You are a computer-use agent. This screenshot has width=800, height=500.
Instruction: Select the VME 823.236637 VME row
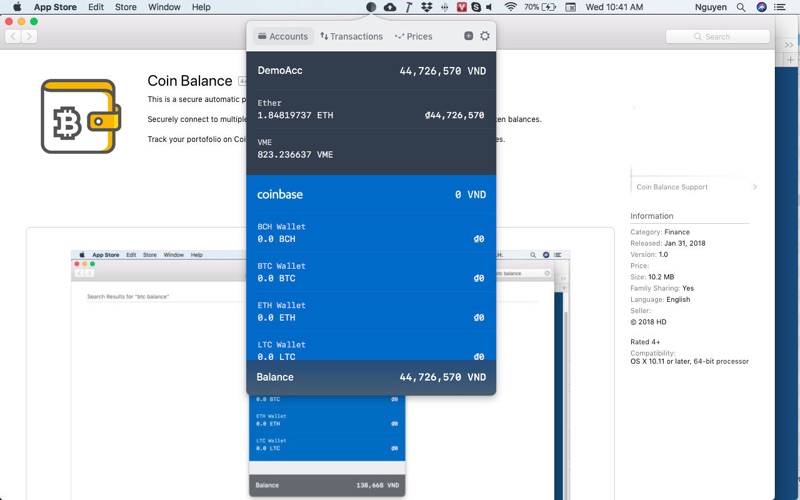click(x=371, y=148)
